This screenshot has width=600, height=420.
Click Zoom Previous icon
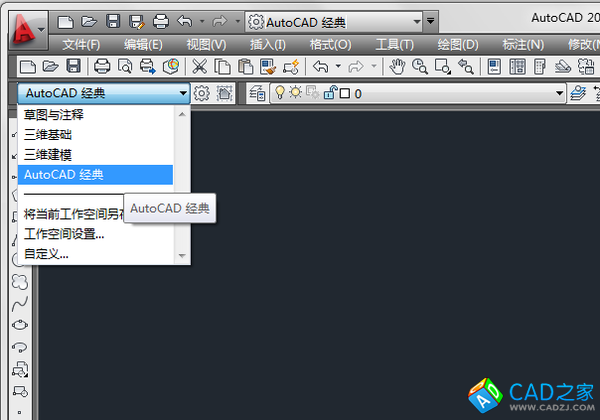pos(466,67)
